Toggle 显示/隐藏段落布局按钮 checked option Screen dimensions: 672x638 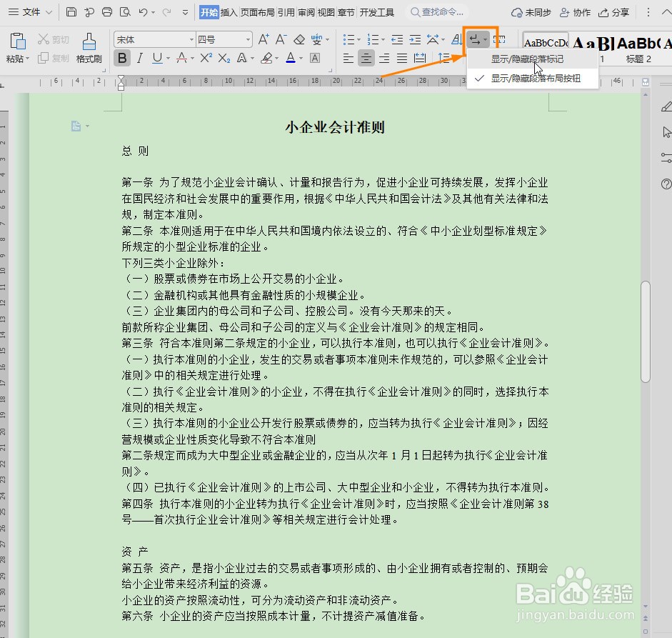pos(532,79)
